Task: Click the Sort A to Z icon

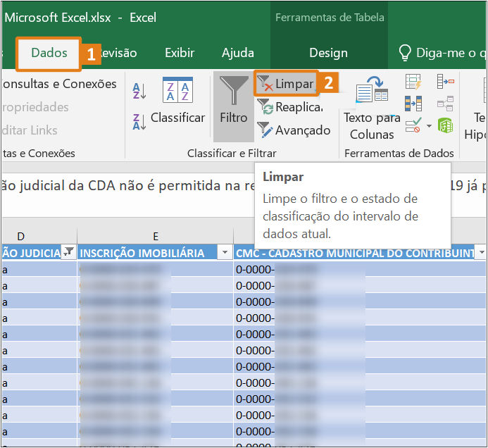Action: tap(139, 90)
